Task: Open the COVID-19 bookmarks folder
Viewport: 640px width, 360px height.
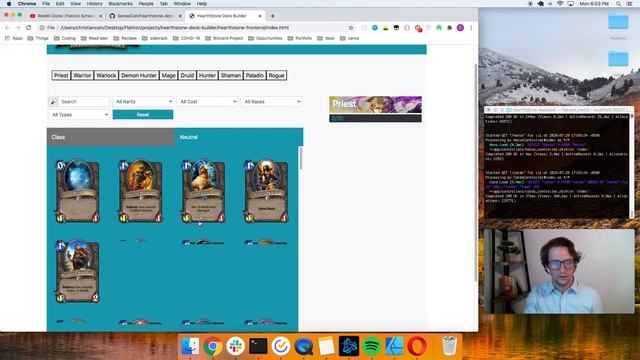Action: [x=187, y=38]
